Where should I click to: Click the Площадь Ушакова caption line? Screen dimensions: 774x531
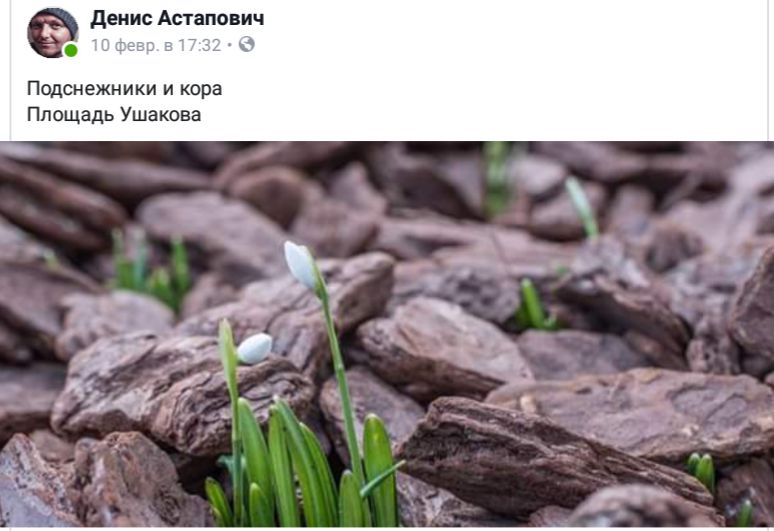(x=114, y=114)
